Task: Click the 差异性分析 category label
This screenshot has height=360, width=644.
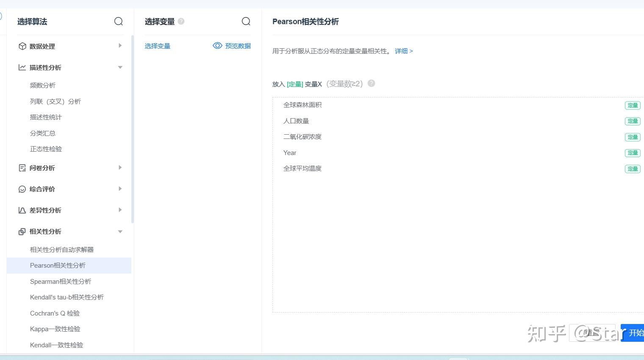Action: pos(45,210)
